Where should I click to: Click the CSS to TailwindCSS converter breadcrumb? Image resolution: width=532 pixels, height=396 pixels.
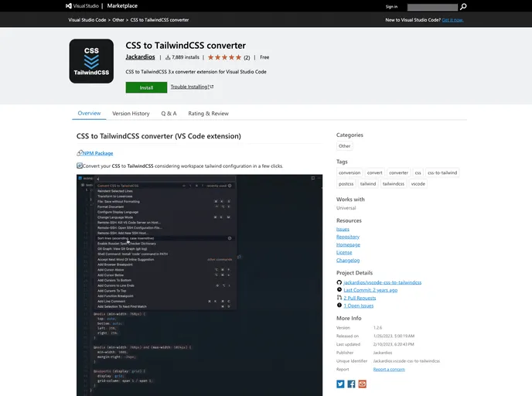tap(159, 20)
